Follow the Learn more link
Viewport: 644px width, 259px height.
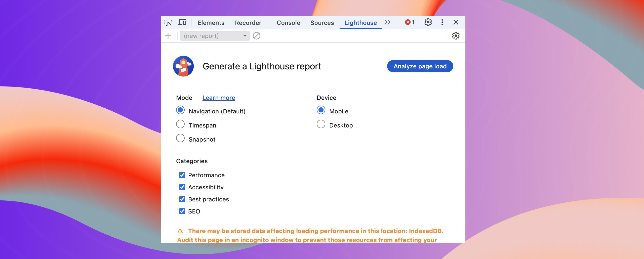(x=219, y=98)
